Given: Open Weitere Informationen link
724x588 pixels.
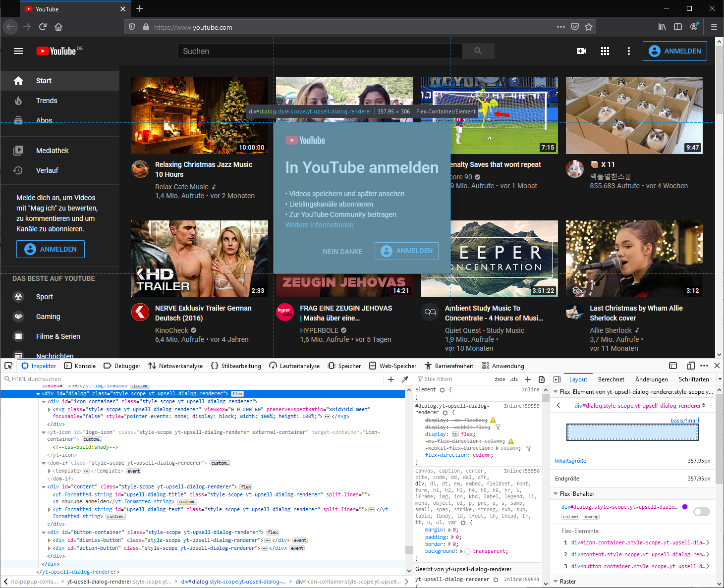Looking at the screenshot, I should pyautogui.click(x=319, y=225).
